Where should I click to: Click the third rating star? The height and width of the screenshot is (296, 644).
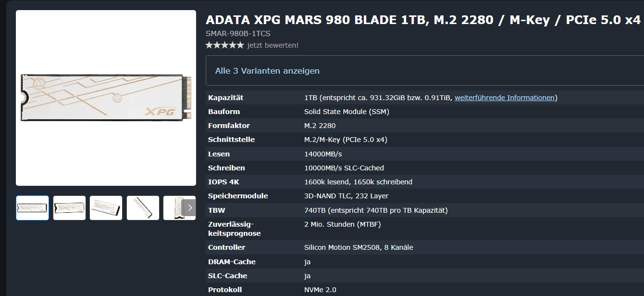coord(225,45)
